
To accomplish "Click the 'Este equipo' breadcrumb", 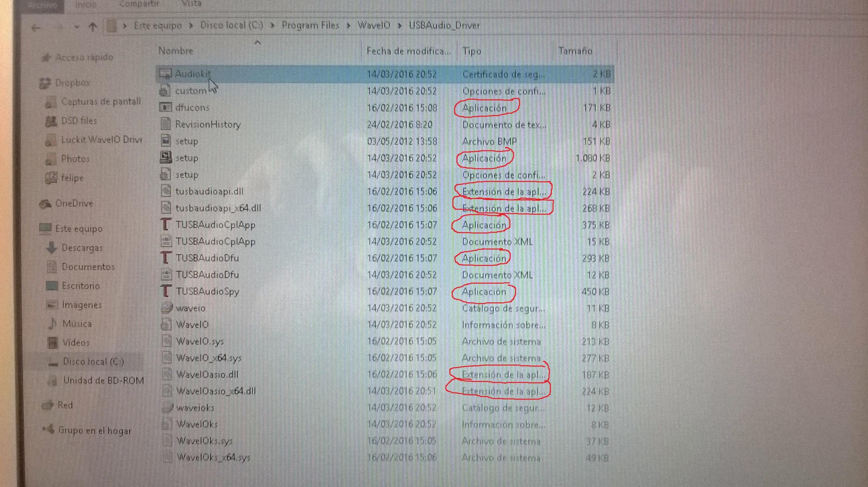I will 158,25.
